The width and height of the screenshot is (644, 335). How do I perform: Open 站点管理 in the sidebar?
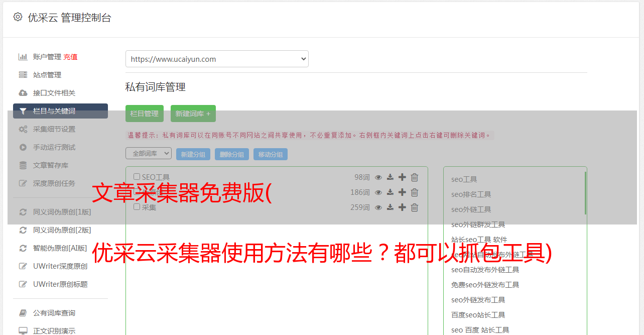pos(47,75)
